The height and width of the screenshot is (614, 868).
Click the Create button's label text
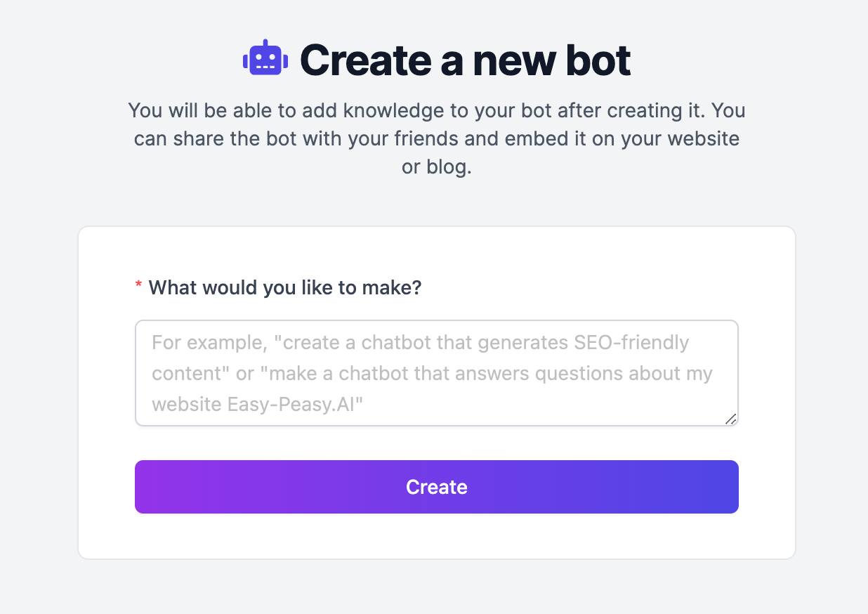[x=436, y=486]
